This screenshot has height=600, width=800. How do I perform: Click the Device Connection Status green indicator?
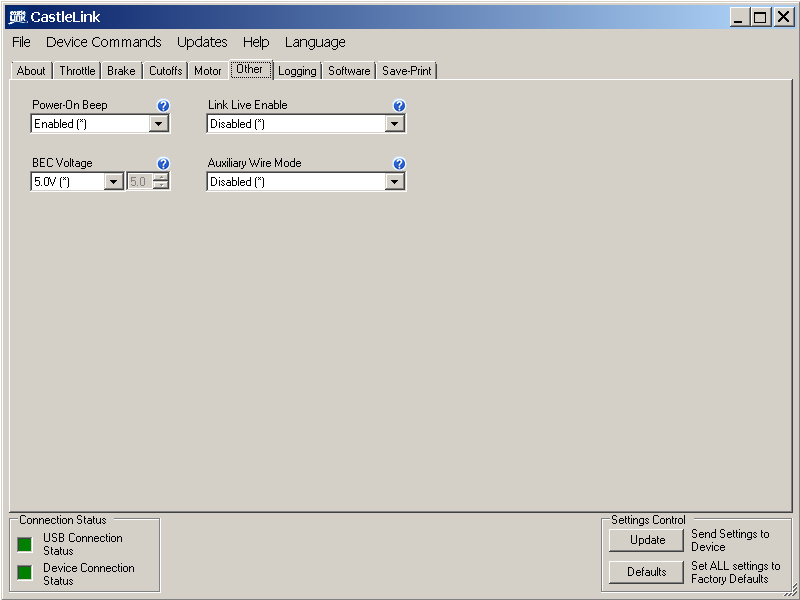tap(25, 573)
